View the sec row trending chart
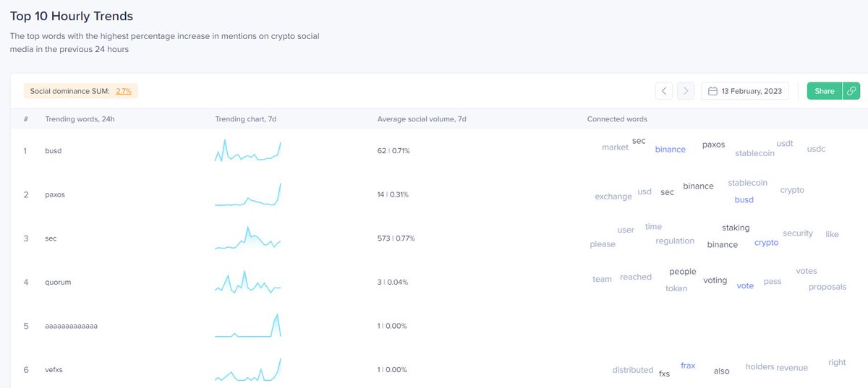The image size is (868, 388). pyautogui.click(x=248, y=238)
